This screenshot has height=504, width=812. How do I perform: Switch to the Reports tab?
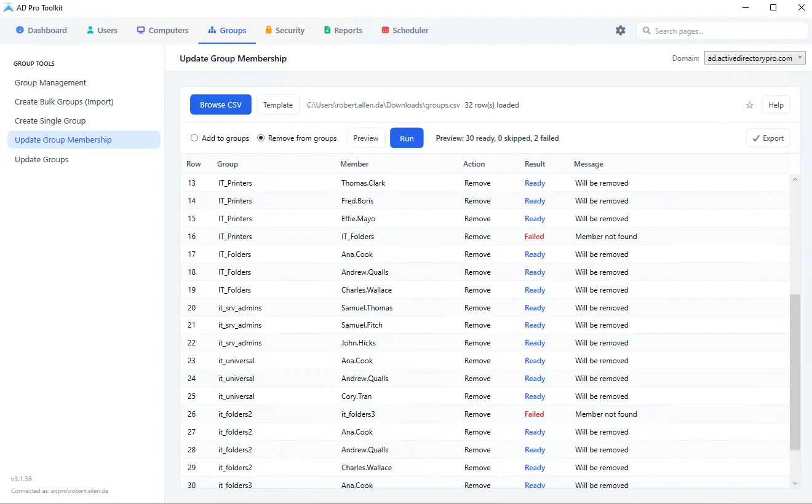point(343,30)
